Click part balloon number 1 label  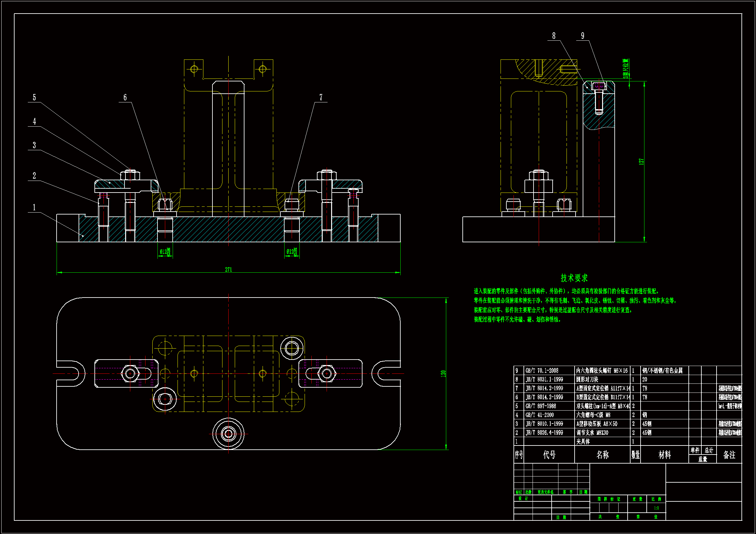coord(34,207)
